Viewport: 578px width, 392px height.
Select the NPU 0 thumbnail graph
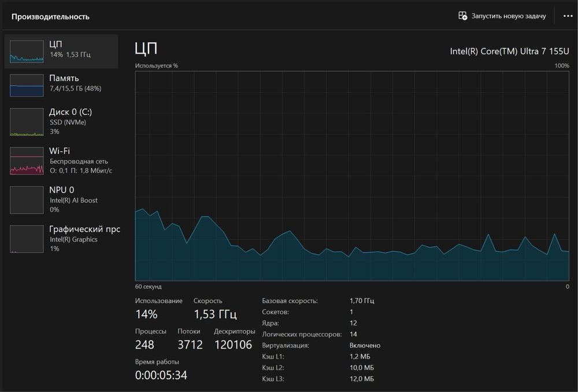coord(27,200)
